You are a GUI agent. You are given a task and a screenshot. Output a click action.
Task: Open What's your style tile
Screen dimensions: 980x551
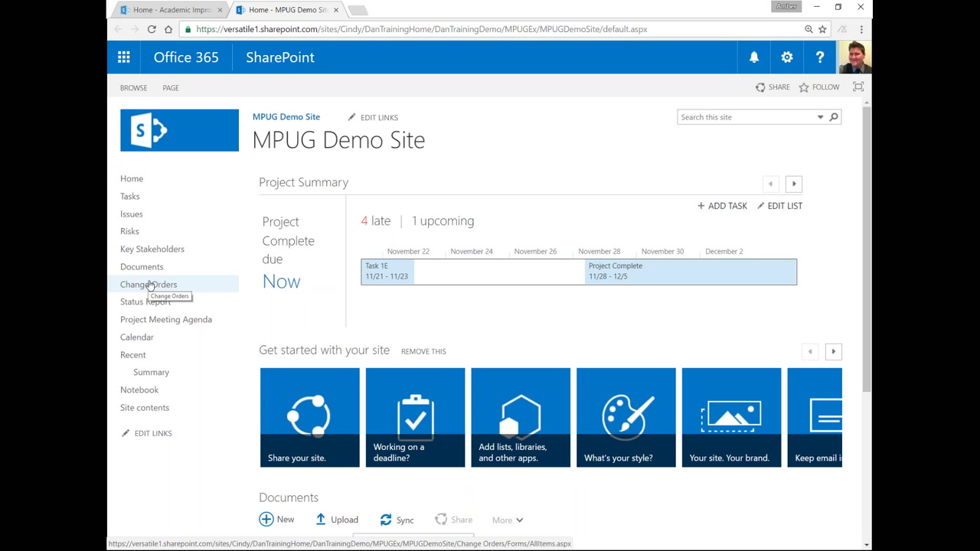(x=626, y=417)
